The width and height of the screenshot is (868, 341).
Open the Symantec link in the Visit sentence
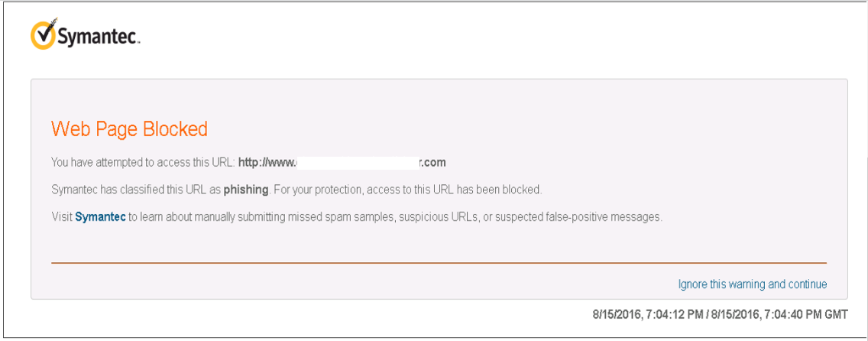pos(100,217)
